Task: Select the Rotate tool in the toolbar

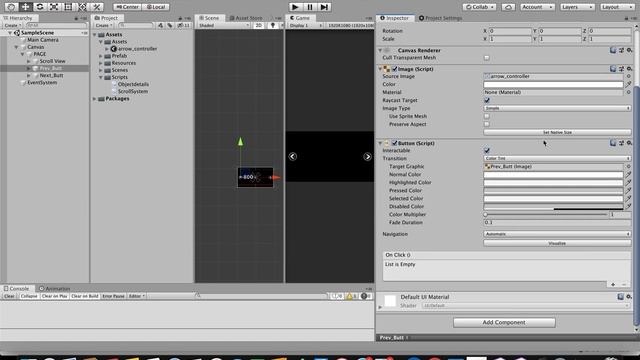Action: click(x=40, y=7)
